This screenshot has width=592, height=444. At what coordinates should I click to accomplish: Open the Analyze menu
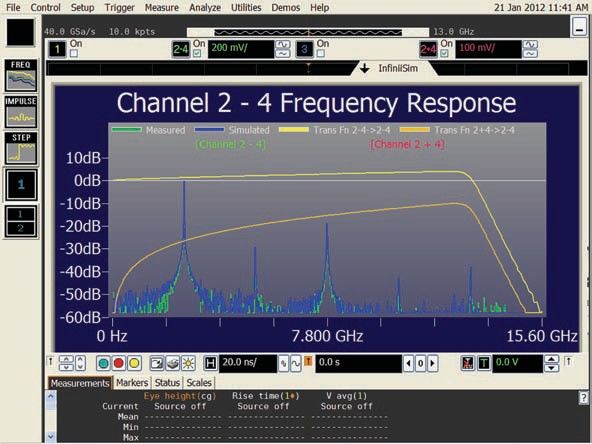(x=205, y=8)
